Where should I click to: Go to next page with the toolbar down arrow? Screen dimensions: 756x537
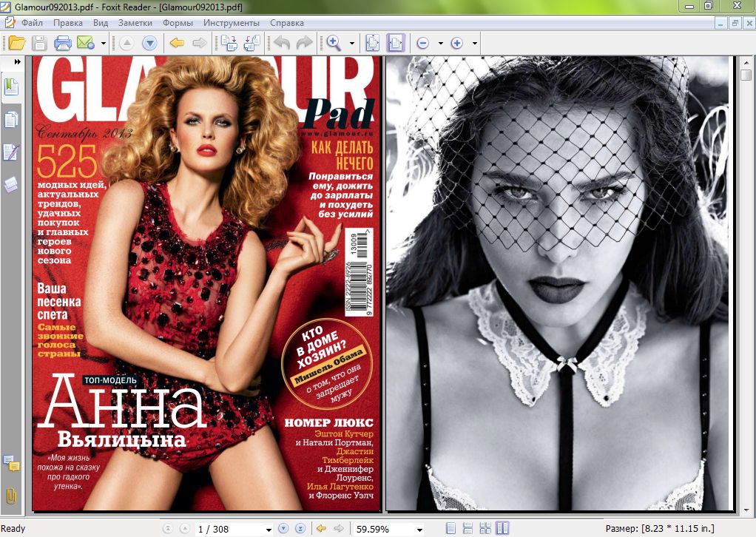(x=149, y=43)
